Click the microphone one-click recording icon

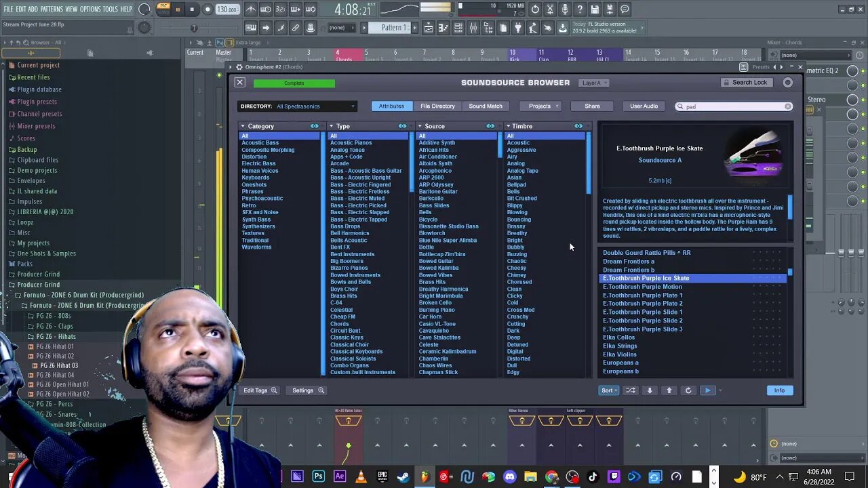[x=565, y=9]
